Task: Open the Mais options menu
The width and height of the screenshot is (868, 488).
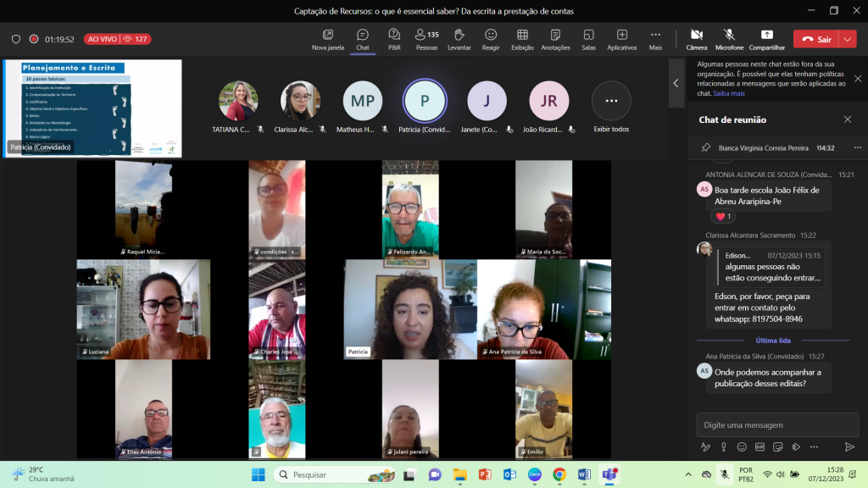Action: point(655,40)
